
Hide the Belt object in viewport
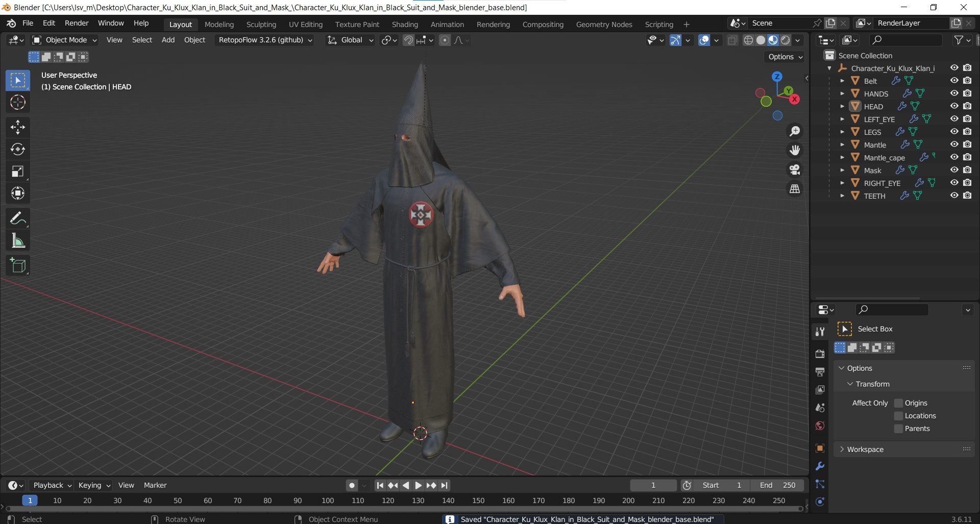(x=954, y=81)
